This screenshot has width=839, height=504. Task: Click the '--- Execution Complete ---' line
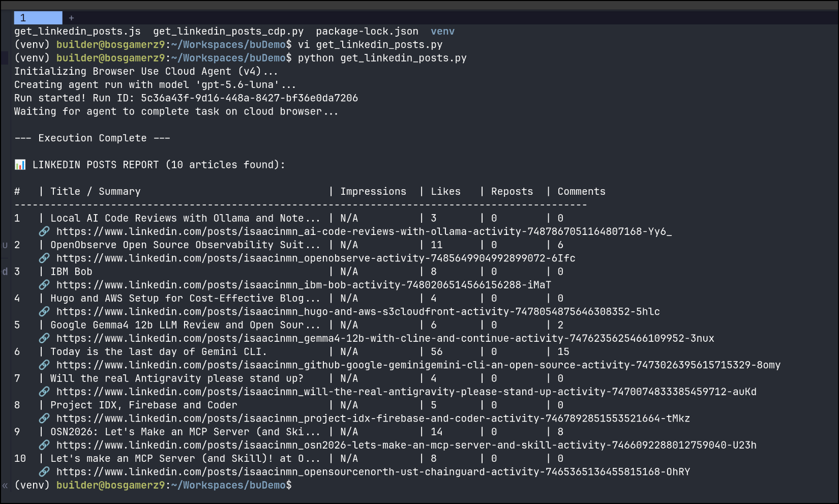pos(92,138)
